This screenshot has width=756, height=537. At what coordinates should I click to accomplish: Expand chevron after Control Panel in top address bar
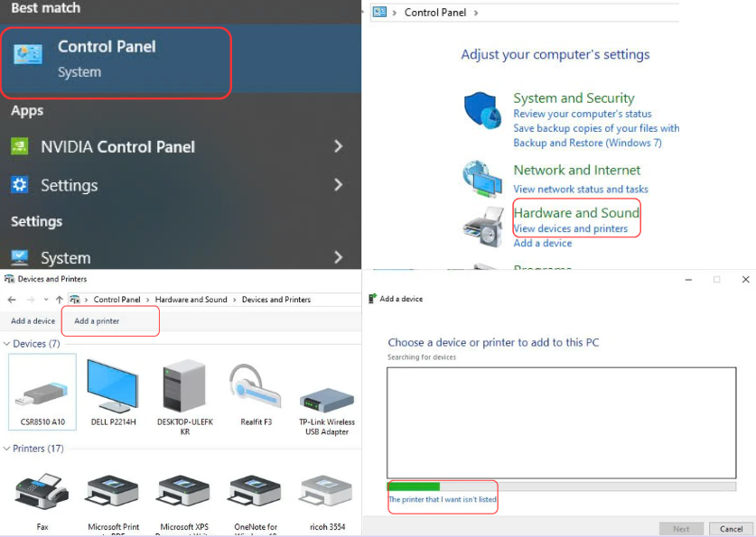coord(476,13)
